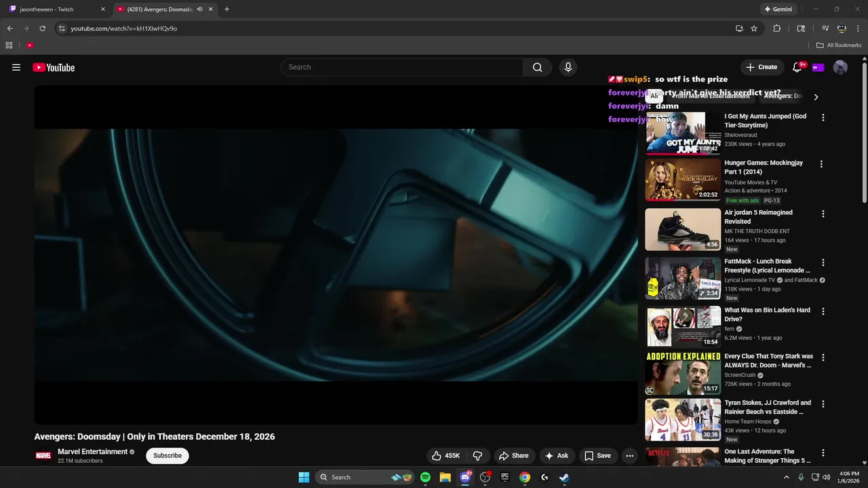The image size is (868, 488).
Task: Show next category chips arrow
Action: [816, 97]
